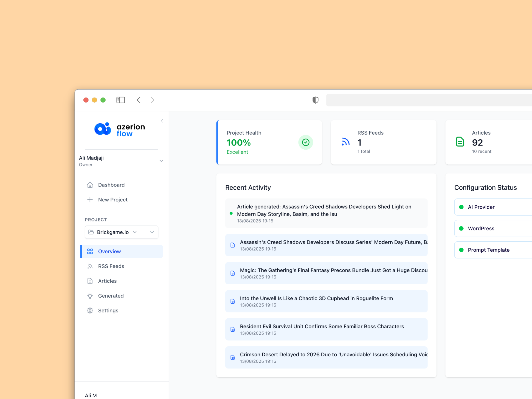532x399 pixels.
Task: Open Magic: The Gathering Final Fantasy article
Action: click(326, 273)
